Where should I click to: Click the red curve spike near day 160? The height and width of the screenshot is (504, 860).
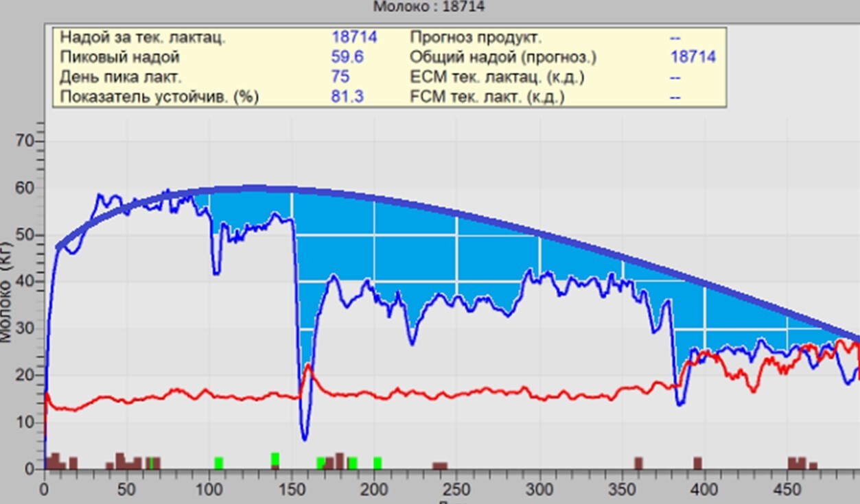point(308,368)
